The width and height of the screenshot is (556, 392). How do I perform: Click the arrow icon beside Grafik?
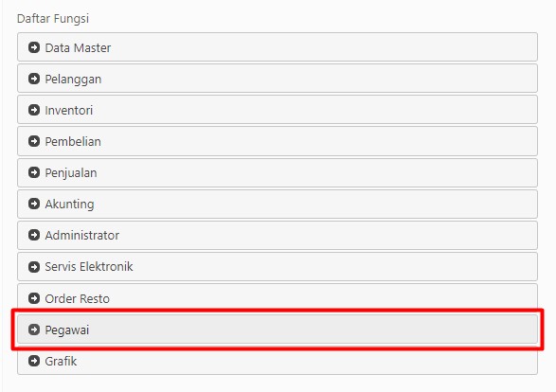34,361
